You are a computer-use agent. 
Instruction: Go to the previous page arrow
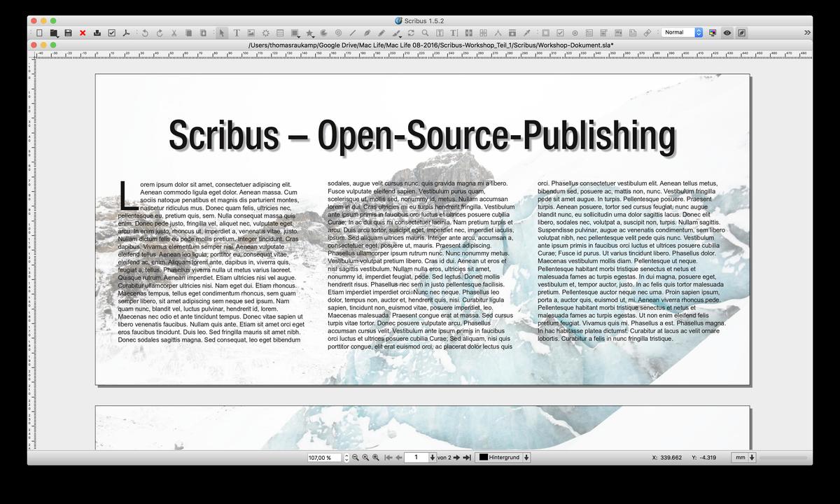[399, 457]
